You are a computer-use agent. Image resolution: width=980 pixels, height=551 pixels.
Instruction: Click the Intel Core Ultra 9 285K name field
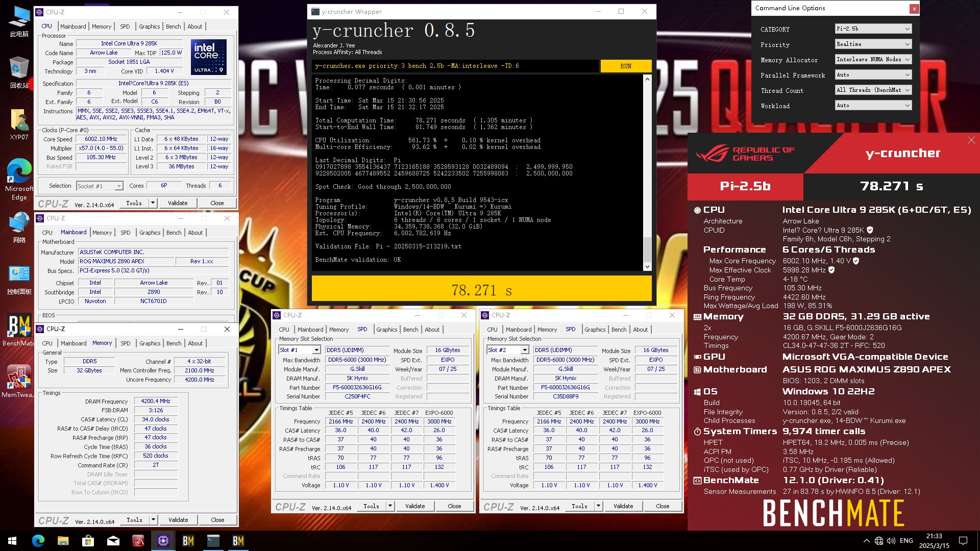click(129, 43)
